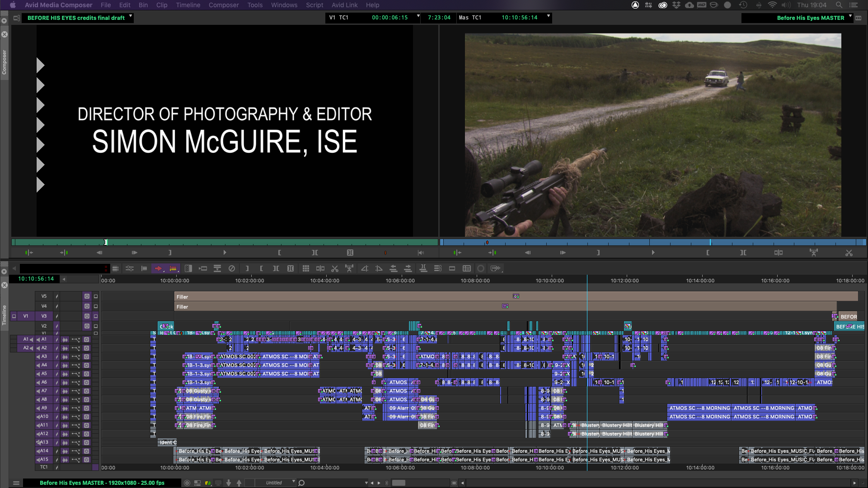Select the Extract/Splice-in yellow segment tool

[173, 268]
